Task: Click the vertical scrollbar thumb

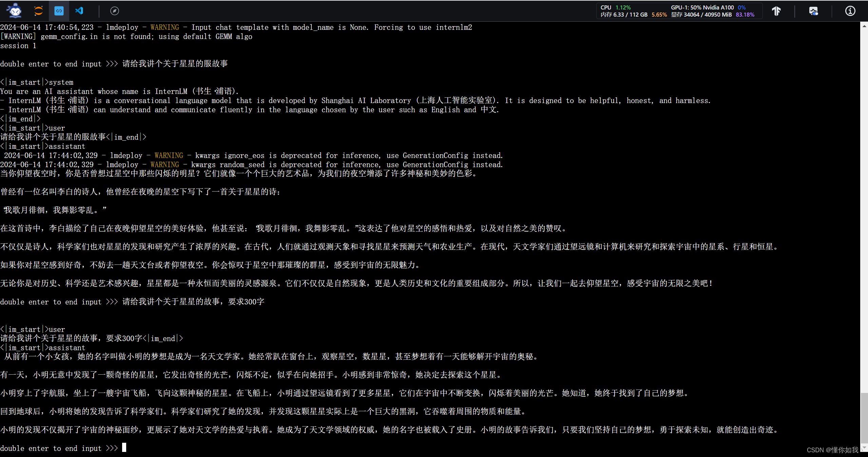Action: (864, 418)
